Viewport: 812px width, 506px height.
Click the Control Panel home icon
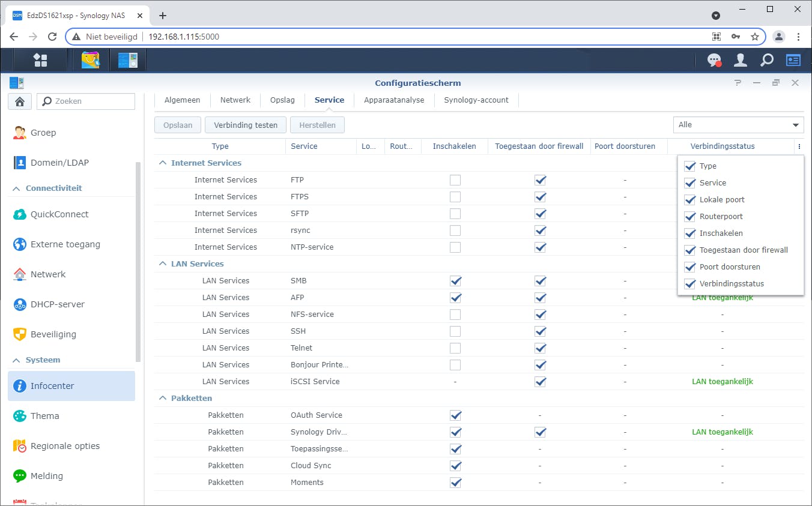point(19,101)
